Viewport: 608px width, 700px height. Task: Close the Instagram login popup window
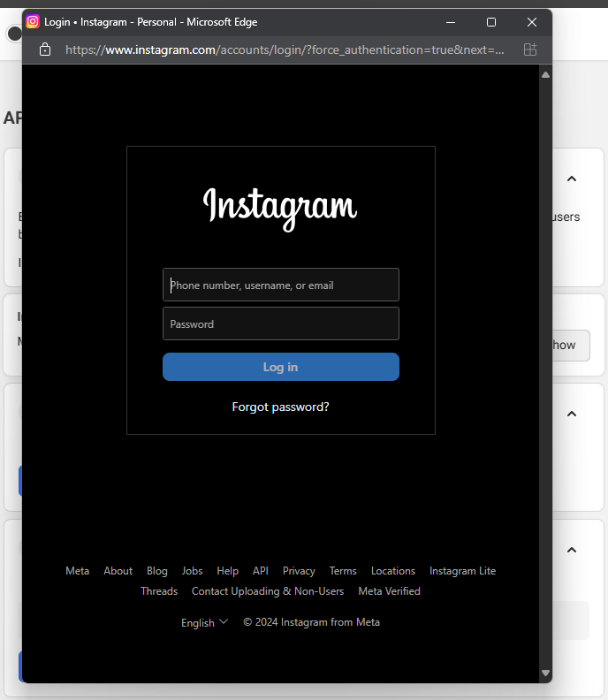click(x=531, y=22)
